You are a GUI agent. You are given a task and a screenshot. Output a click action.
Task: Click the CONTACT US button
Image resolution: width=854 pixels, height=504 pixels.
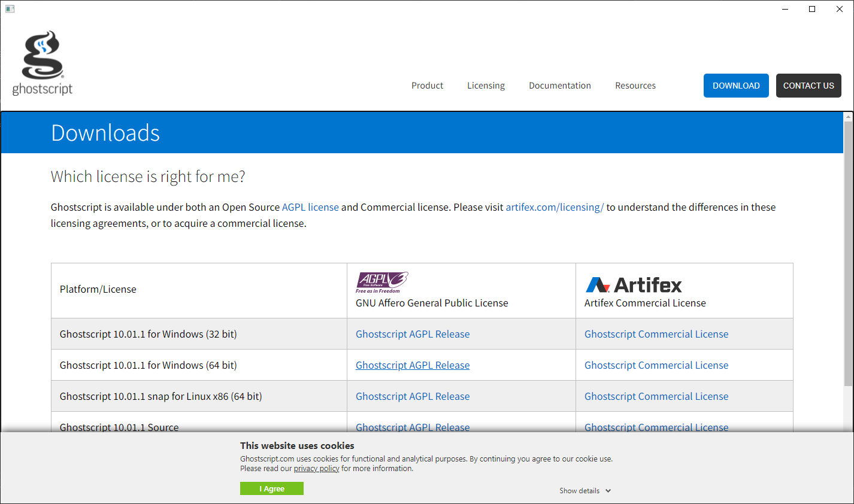point(808,85)
